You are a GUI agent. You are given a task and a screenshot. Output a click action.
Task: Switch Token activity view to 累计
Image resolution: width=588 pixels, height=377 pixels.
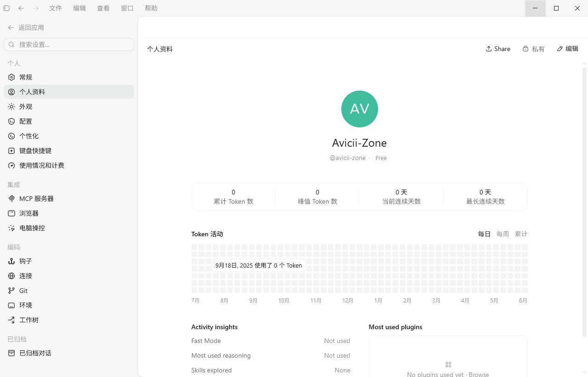(x=521, y=234)
